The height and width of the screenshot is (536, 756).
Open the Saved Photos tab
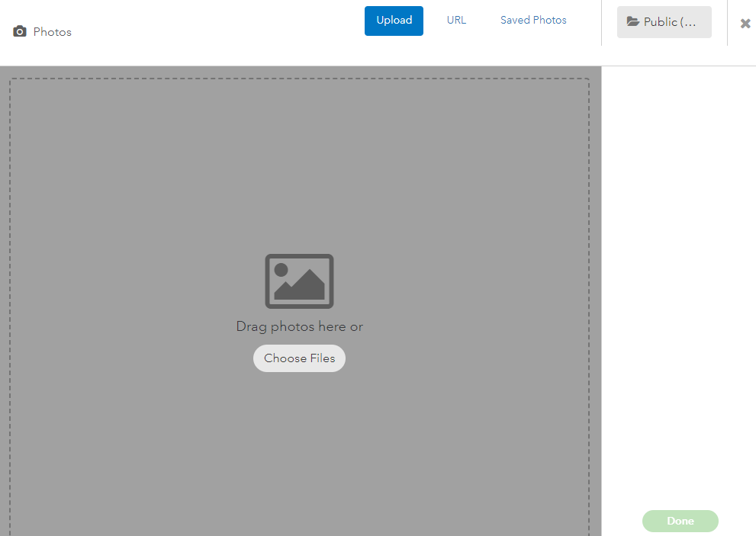[x=533, y=21]
